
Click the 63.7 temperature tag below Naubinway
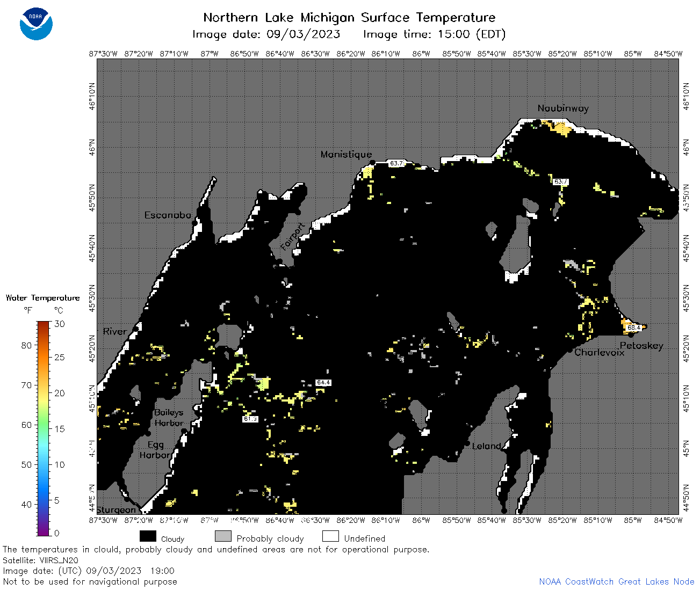click(560, 182)
